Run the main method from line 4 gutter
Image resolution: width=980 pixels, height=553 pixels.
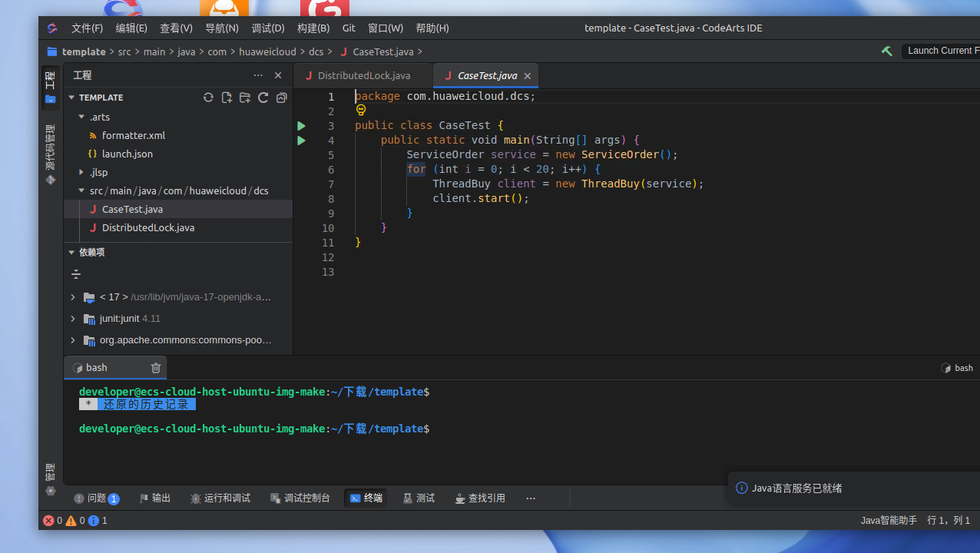301,141
